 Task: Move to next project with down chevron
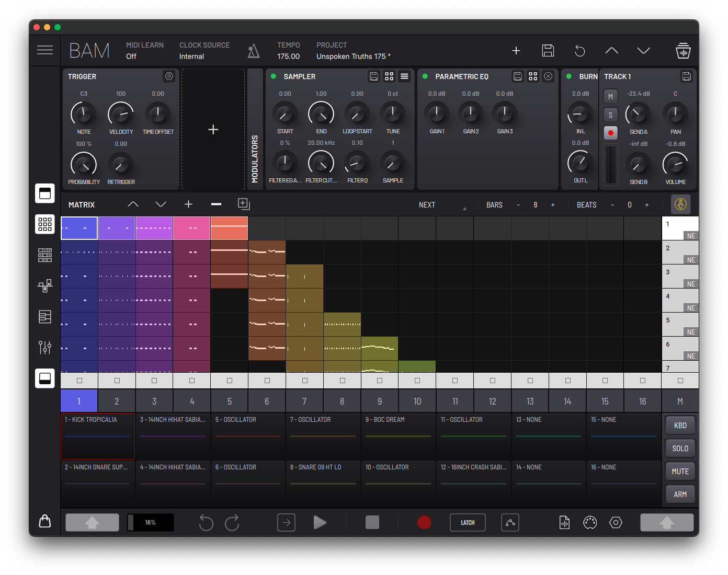pyautogui.click(x=644, y=51)
